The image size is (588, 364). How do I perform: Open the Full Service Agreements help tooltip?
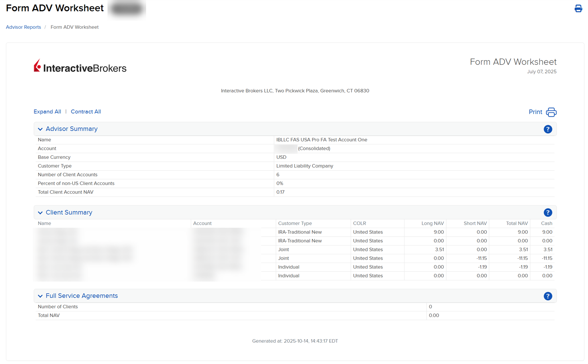tap(548, 296)
